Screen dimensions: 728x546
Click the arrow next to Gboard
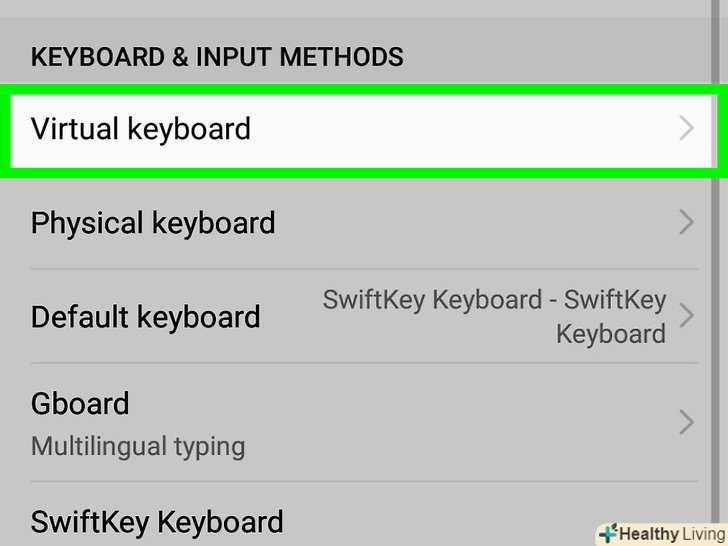point(686,423)
